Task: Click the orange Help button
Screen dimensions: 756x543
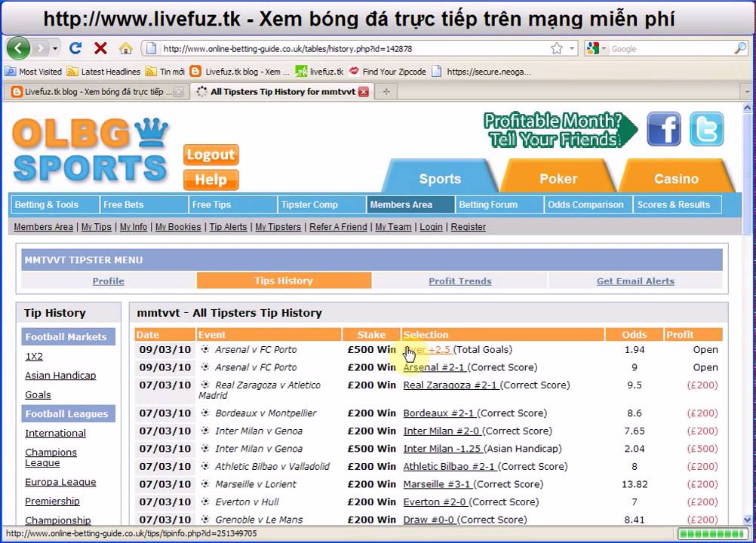Action: click(x=211, y=179)
